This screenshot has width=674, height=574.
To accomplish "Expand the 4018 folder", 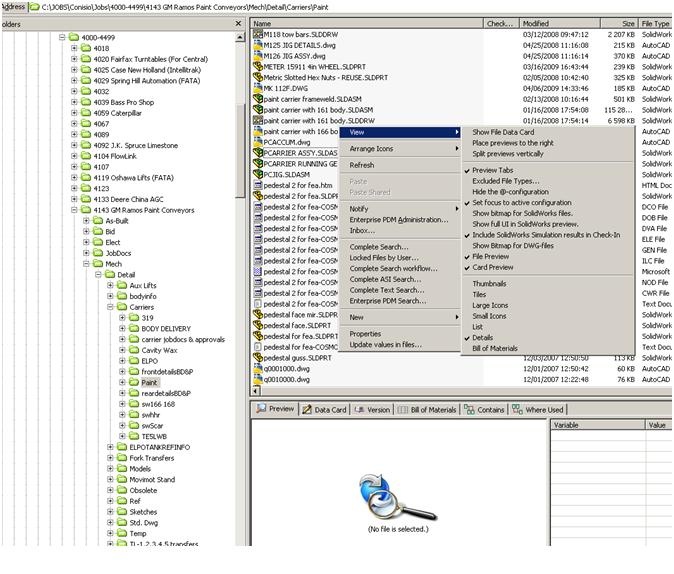I will coord(74,48).
